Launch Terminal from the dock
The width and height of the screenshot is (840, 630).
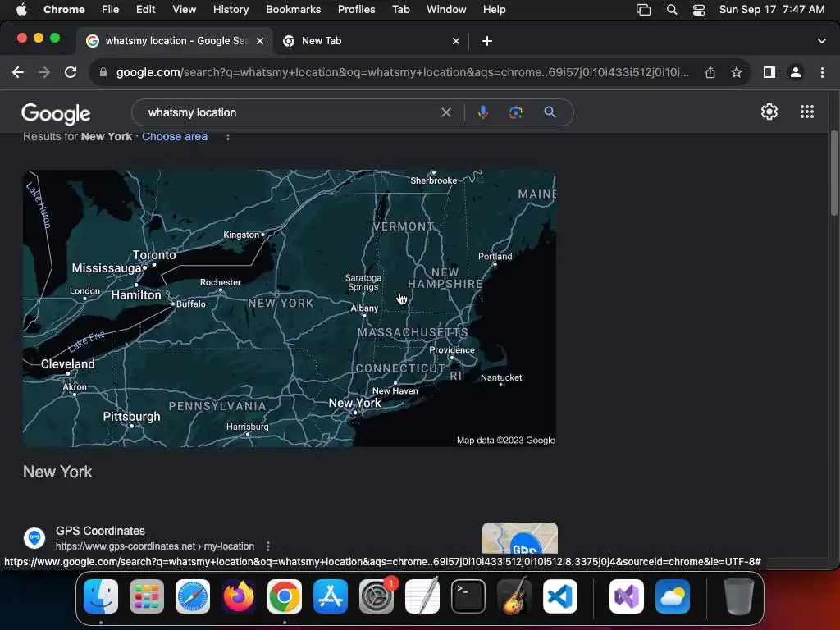468,596
